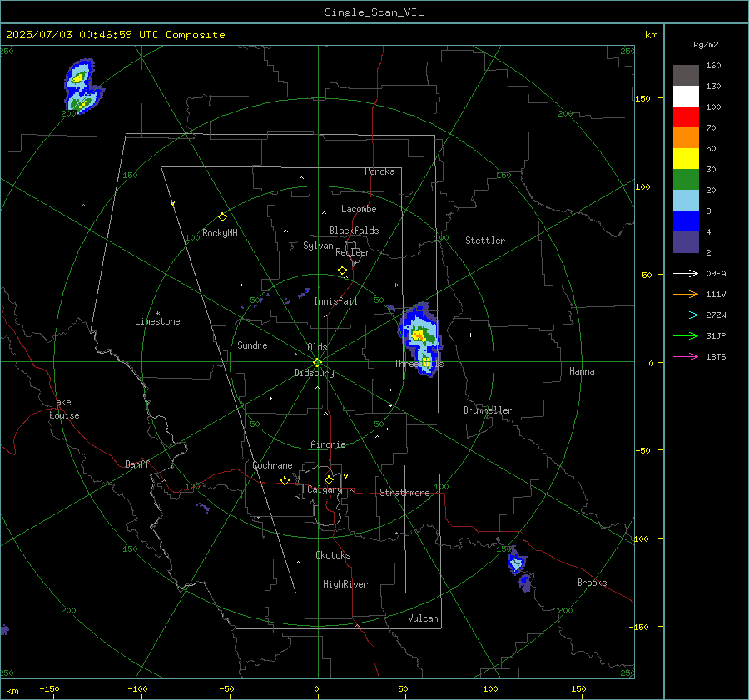Click the Hanna town label

582,371
